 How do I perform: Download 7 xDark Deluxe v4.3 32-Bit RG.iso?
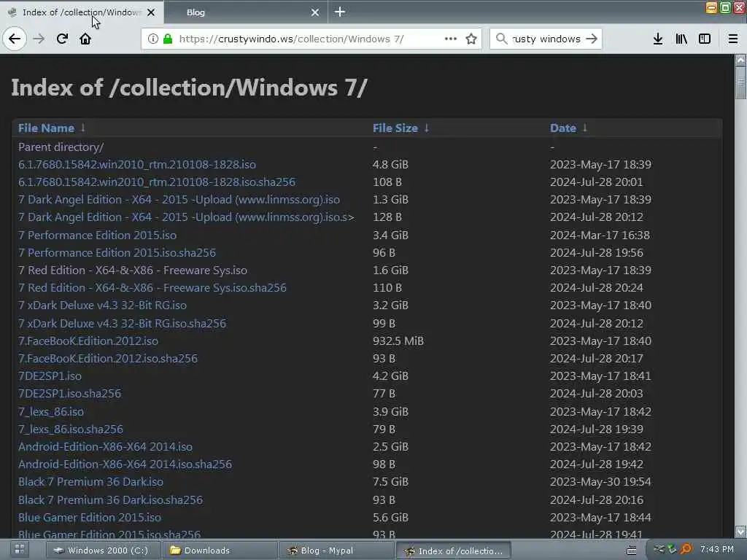tap(102, 306)
